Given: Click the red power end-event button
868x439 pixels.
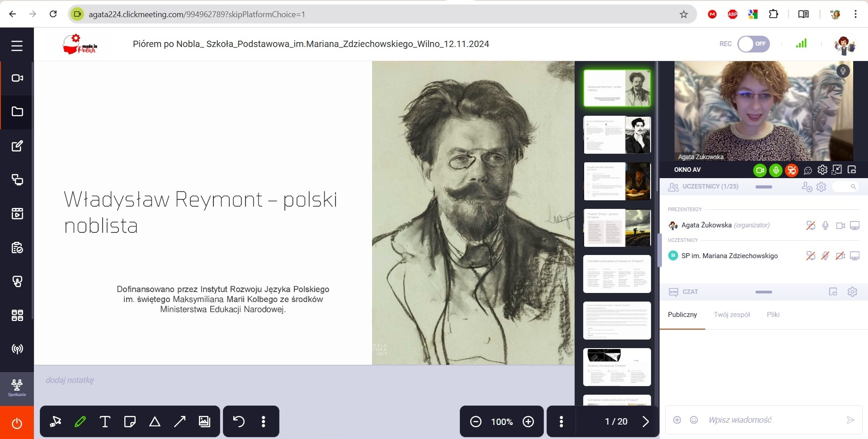Looking at the screenshot, I should click(17, 423).
